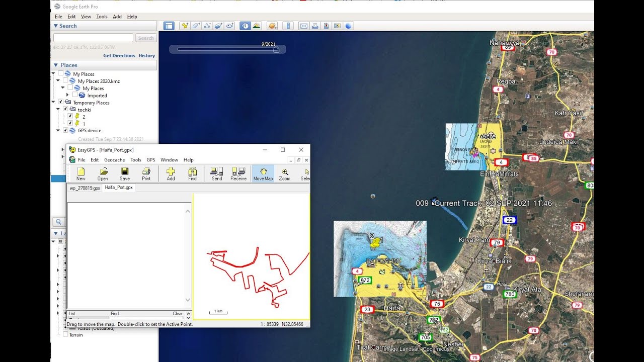Screen dimensions: 644x362
Task: Select the Zoom magnifier tool in EasyGPS
Action: (x=285, y=174)
